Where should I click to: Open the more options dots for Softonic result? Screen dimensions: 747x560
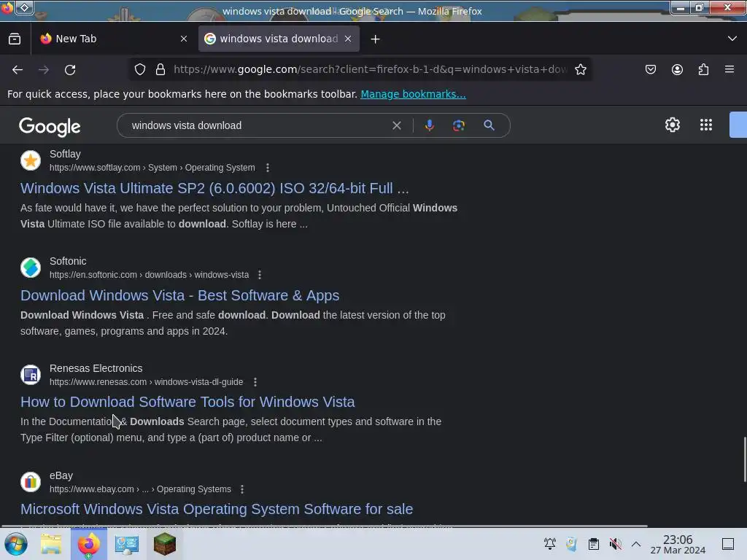pos(259,275)
